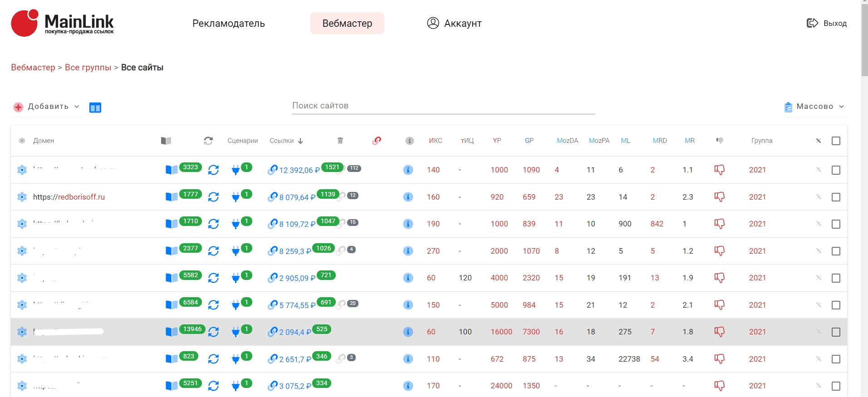Open the redborisoff.ru site link
Viewport: 868px width, 397px height.
tap(69, 197)
